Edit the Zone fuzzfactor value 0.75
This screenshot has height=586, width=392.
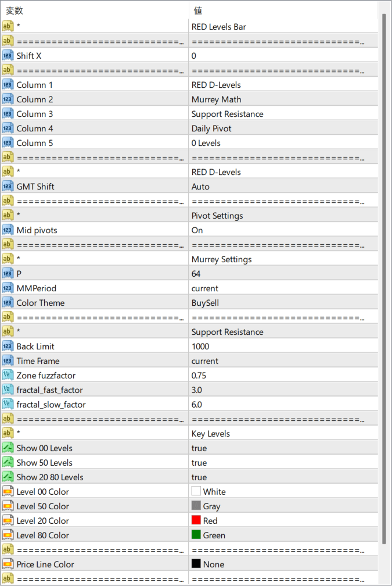pos(199,376)
